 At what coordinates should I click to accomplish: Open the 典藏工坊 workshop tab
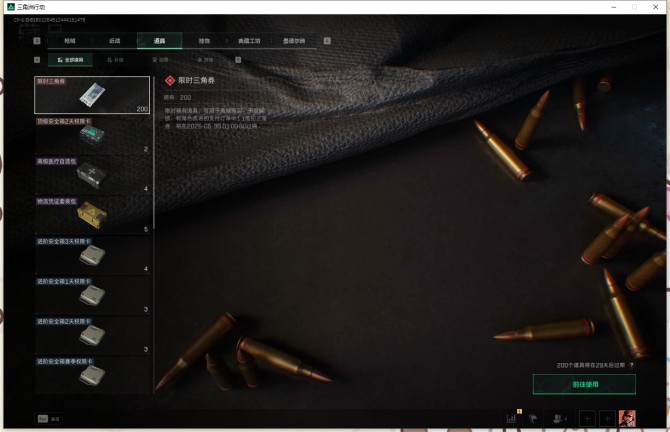point(249,41)
